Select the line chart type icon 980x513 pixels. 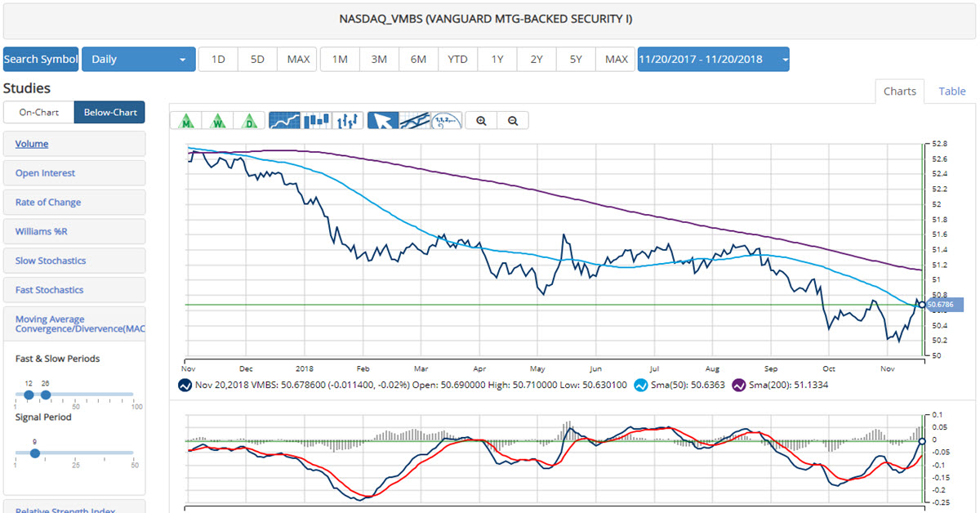pos(283,121)
